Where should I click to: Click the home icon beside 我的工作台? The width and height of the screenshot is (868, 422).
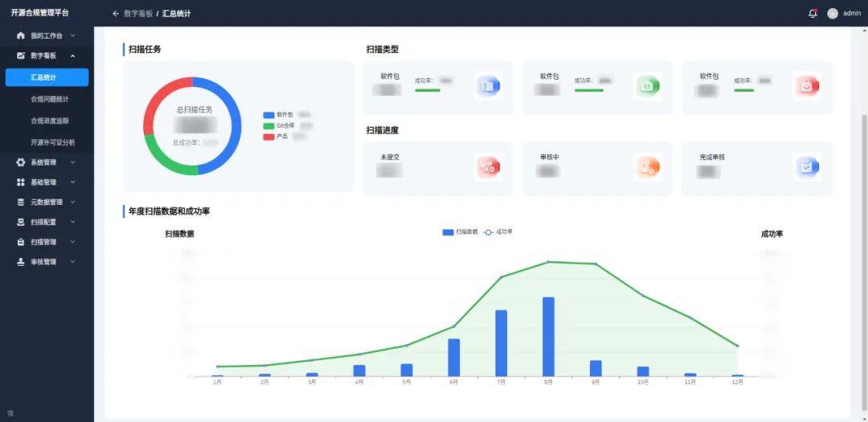point(21,35)
